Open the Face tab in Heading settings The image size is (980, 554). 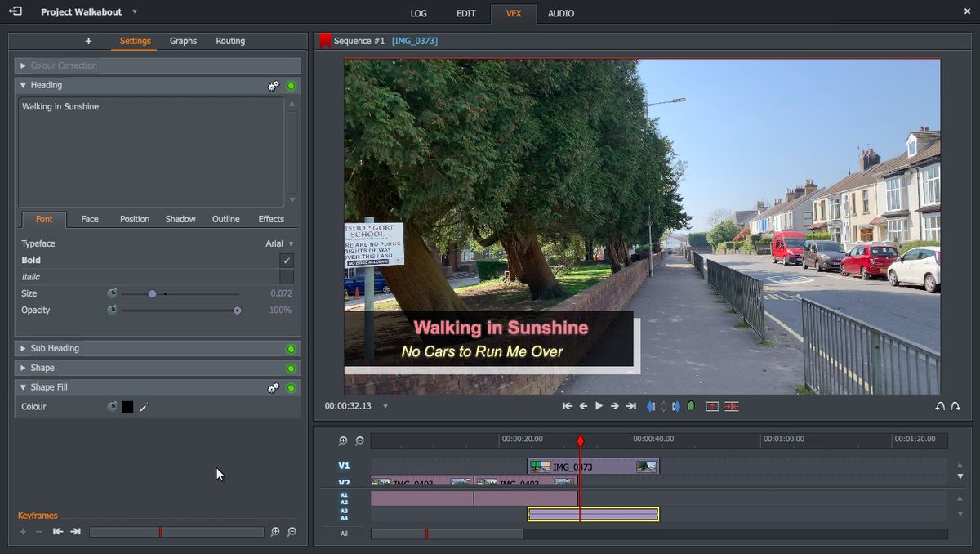pyautogui.click(x=89, y=219)
